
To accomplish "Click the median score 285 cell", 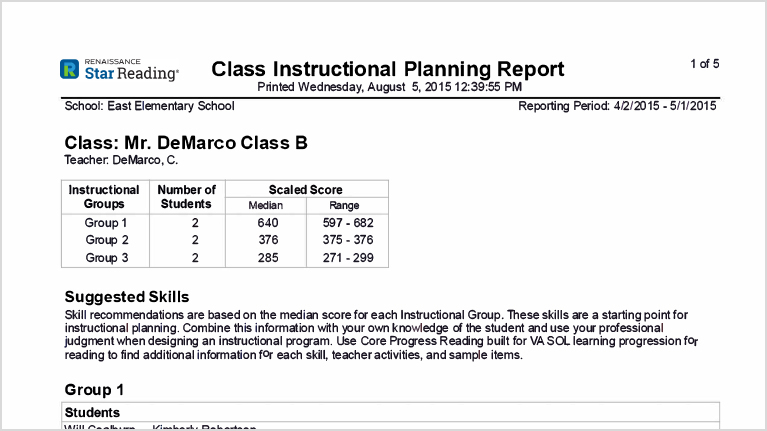I will (266, 257).
